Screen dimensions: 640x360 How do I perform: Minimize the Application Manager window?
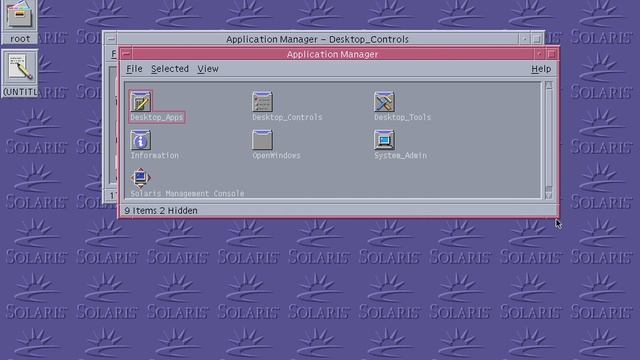(x=539, y=54)
